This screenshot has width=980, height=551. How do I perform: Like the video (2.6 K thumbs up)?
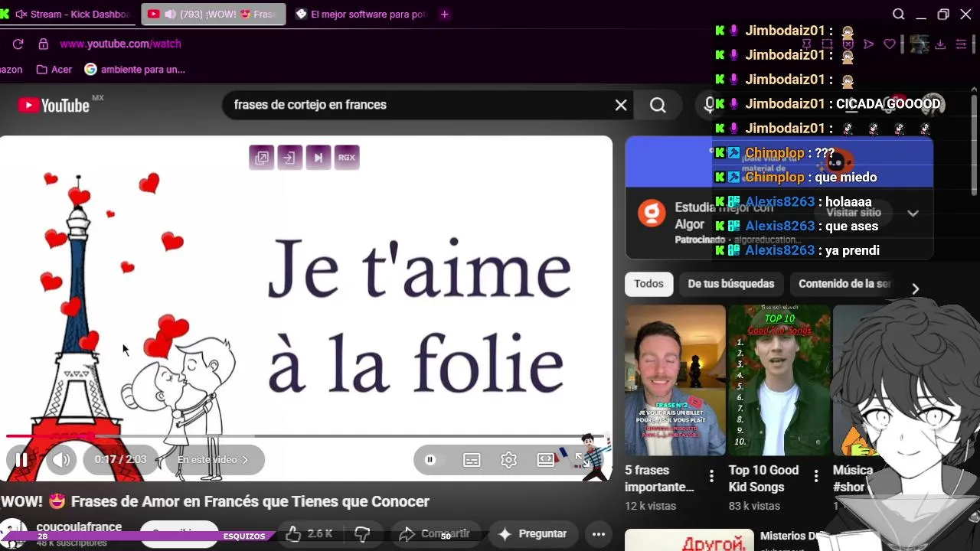308,534
